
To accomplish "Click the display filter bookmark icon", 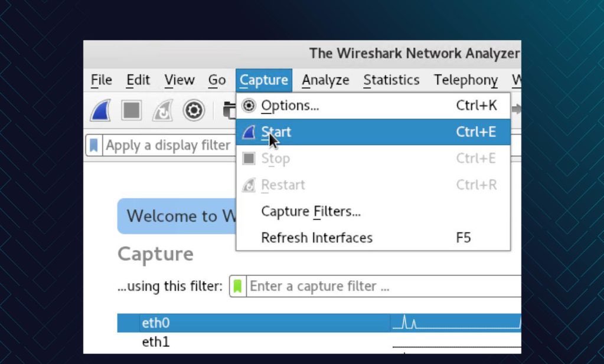I will tap(94, 146).
